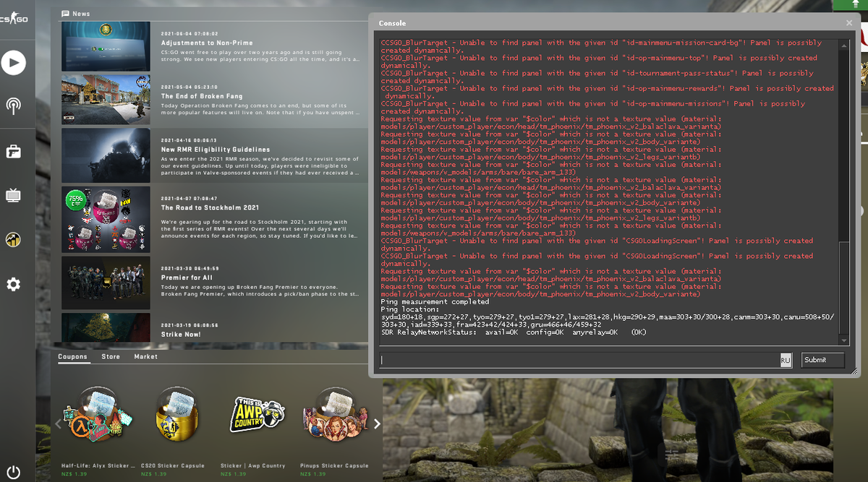Click the CS:GO logo icon

point(14,20)
